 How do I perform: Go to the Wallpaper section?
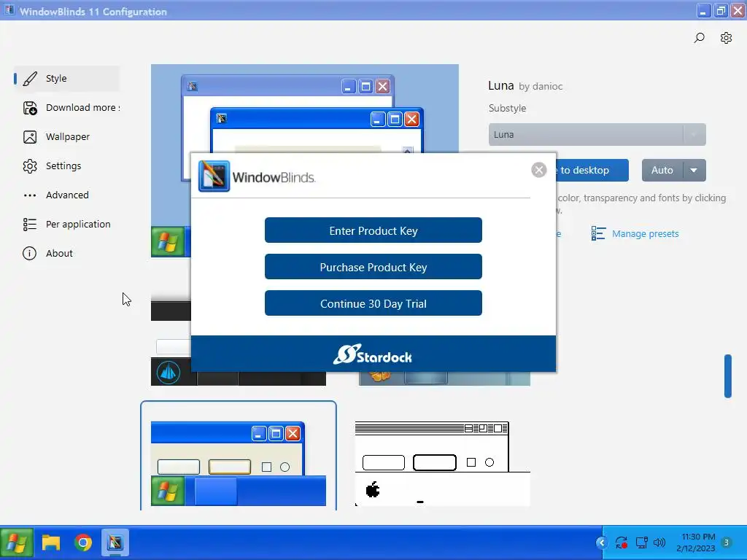click(x=66, y=137)
